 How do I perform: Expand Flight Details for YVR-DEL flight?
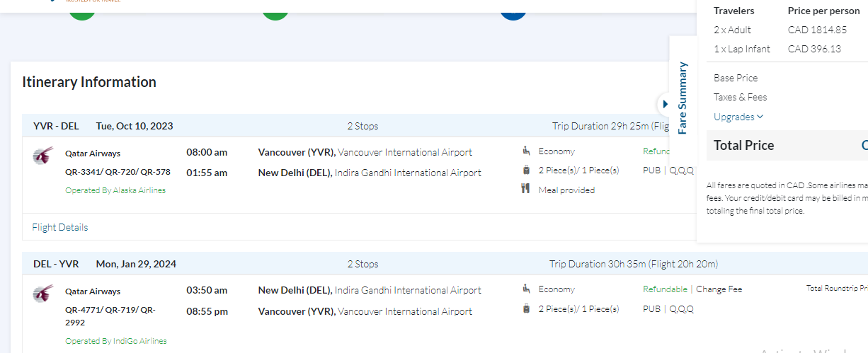pyautogui.click(x=60, y=227)
